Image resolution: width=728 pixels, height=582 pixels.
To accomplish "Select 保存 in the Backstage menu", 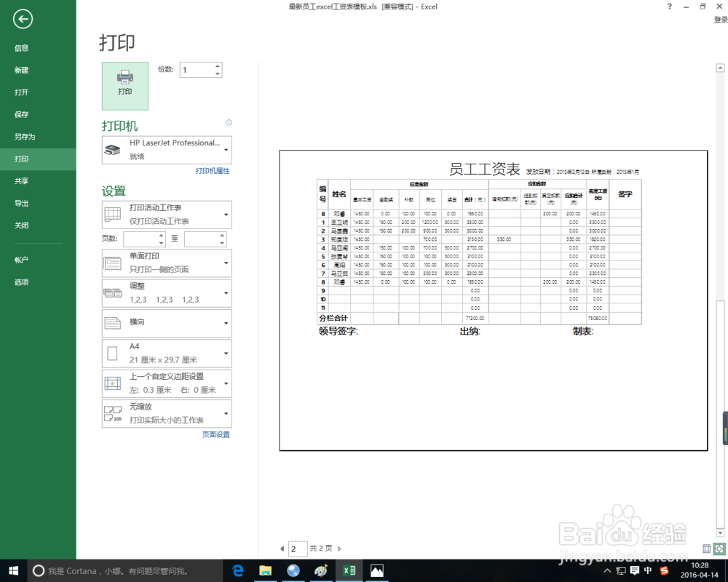I will pyautogui.click(x=38, y=115).
